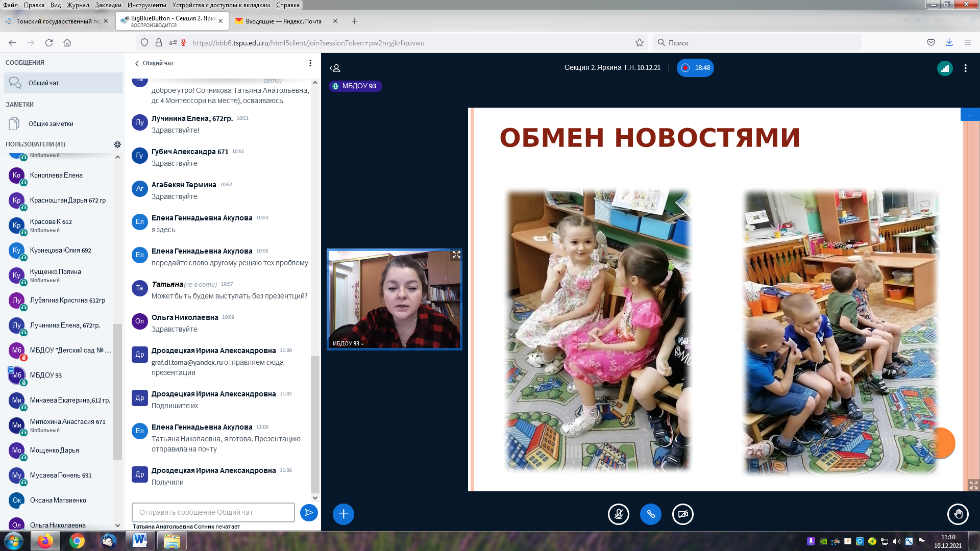Screen dimensions: 980x551
Task: Click the connection status signal icon
Action: [x=945, y=68]
